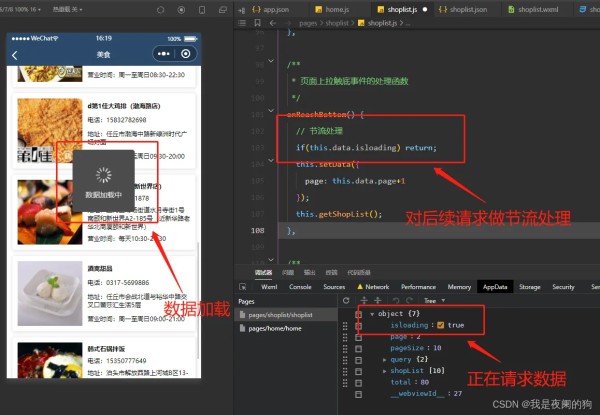The width and height of the screenshot is (600, 415).
Task: Switch to the shoplist.json editor tab
Action: [463, 10]
